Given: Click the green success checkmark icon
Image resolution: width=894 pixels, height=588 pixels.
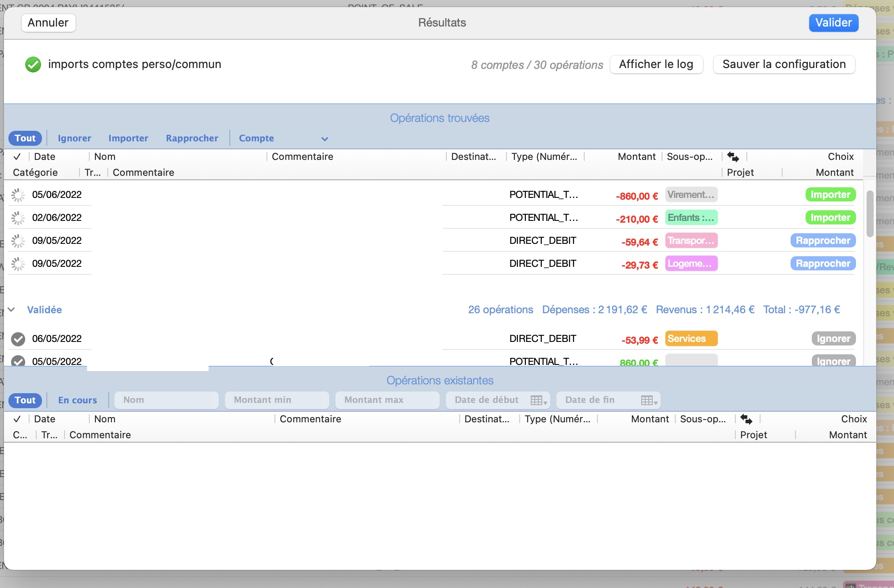Looking at the screenshot, I should pos(33,64).
